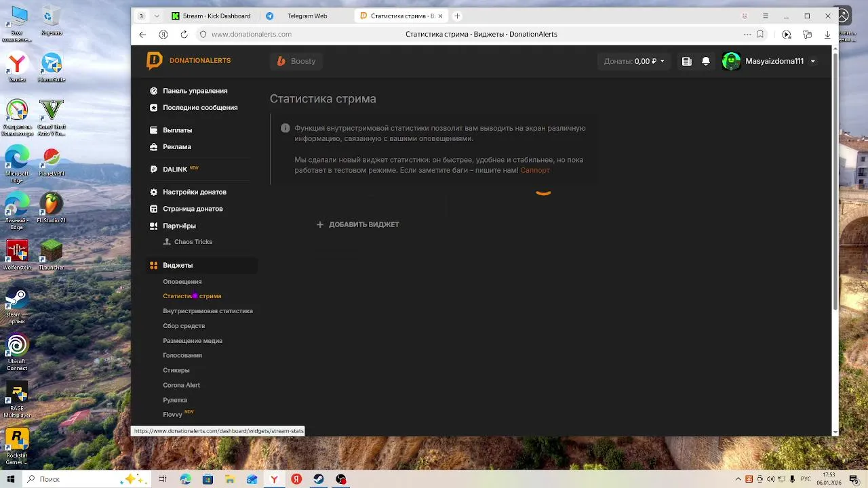868x488 pixels.
Task: Select the FL Studio 21 desktop icon
Action: click(x=52, y=207)
